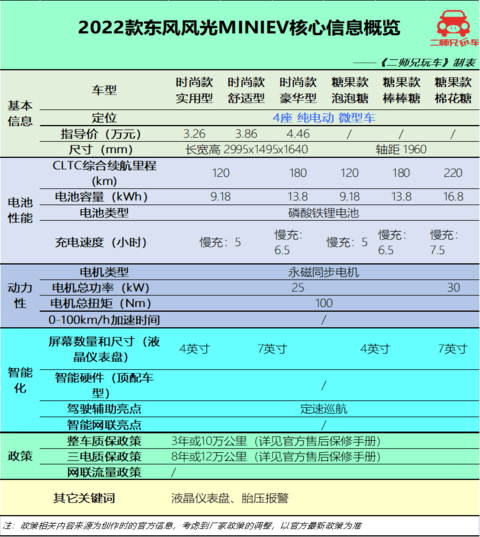Image resolution: width=480 pixels, height=537 pixels.
Task: Click the 慢充: 7.5 charging cell
Action: (444, 242)
